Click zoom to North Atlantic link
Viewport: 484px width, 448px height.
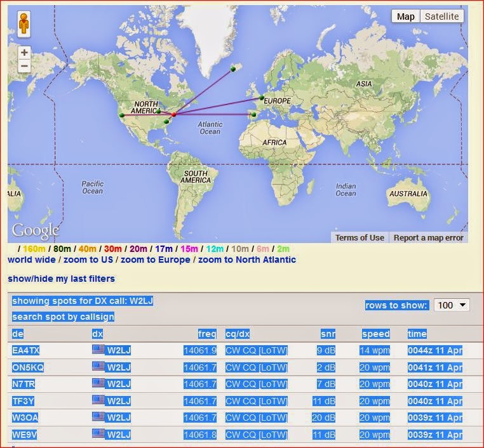pos(247,260)
